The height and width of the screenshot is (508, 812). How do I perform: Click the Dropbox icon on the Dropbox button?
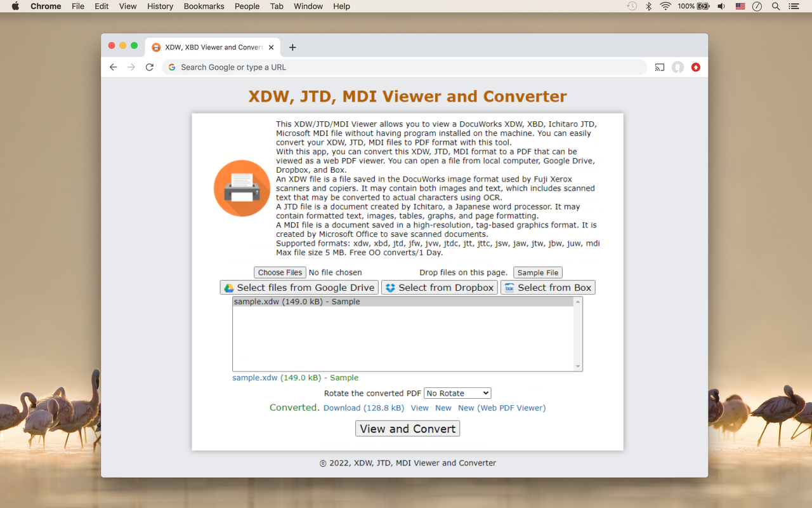390,287
